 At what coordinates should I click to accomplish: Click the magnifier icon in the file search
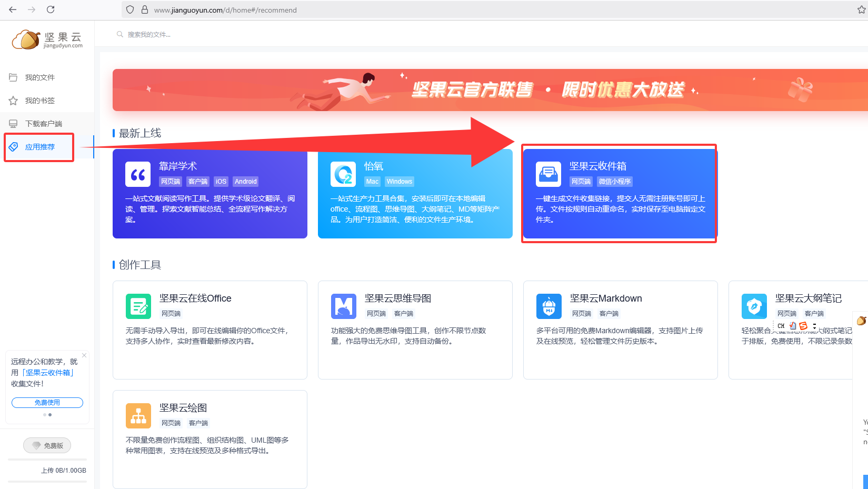point(120,34)
